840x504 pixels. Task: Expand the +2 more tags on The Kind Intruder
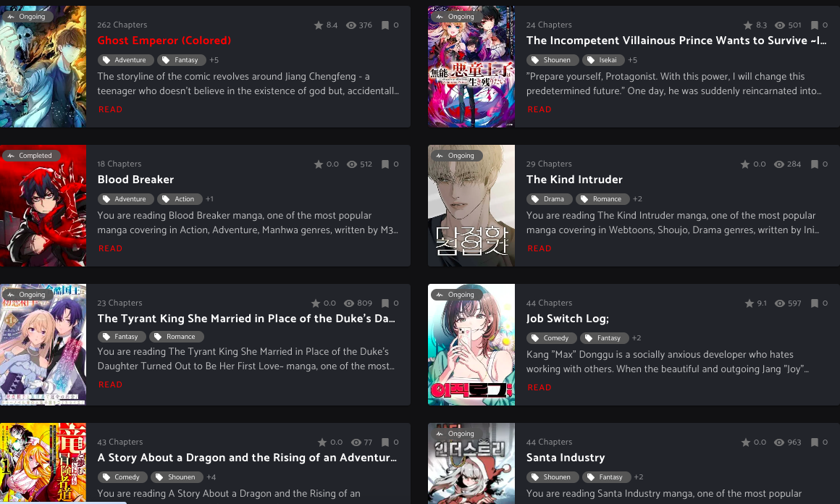click(637, 199)
